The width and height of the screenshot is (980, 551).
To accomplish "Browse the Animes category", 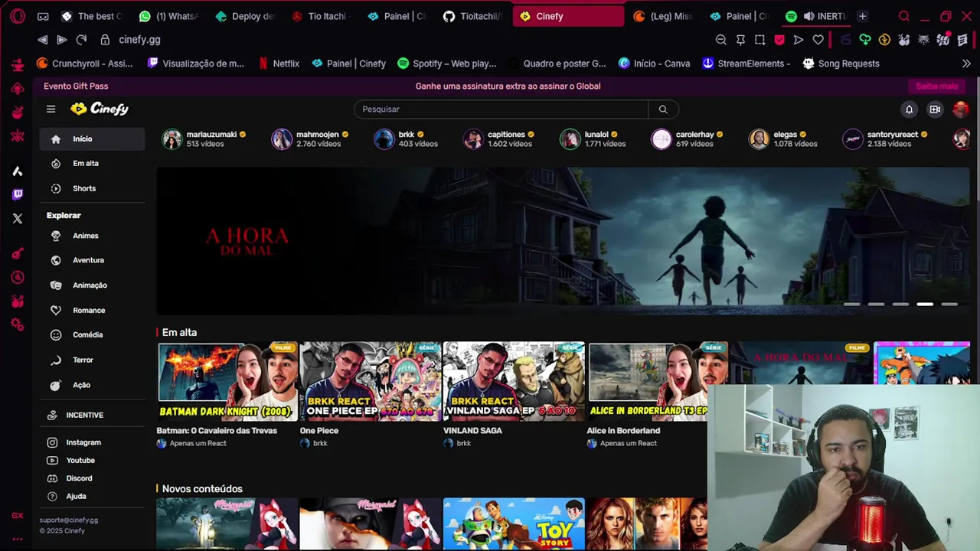I will (x=92, y=236).
